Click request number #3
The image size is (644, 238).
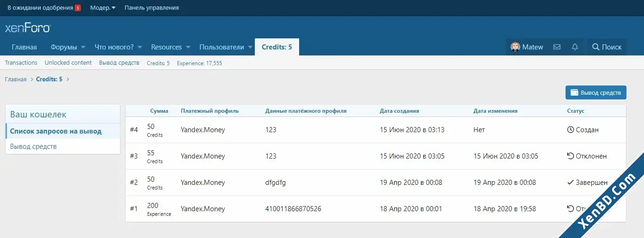click(x=134, y=156)
